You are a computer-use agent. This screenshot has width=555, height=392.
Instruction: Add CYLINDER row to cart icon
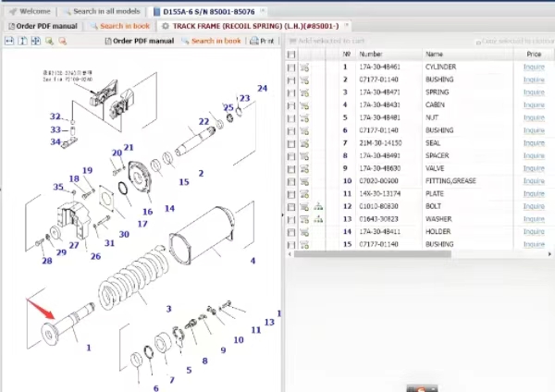pyautogui.click(x=304, y=67)
